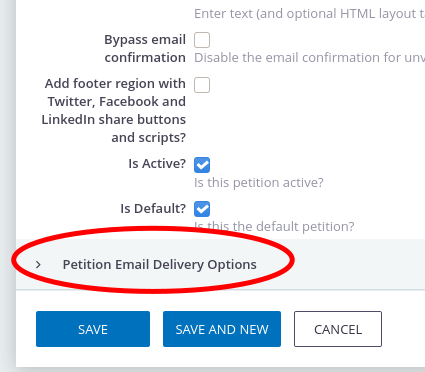Click the white footer area right of CANCEL
Screen dimensions: 425x372
(x=403, y=329)
